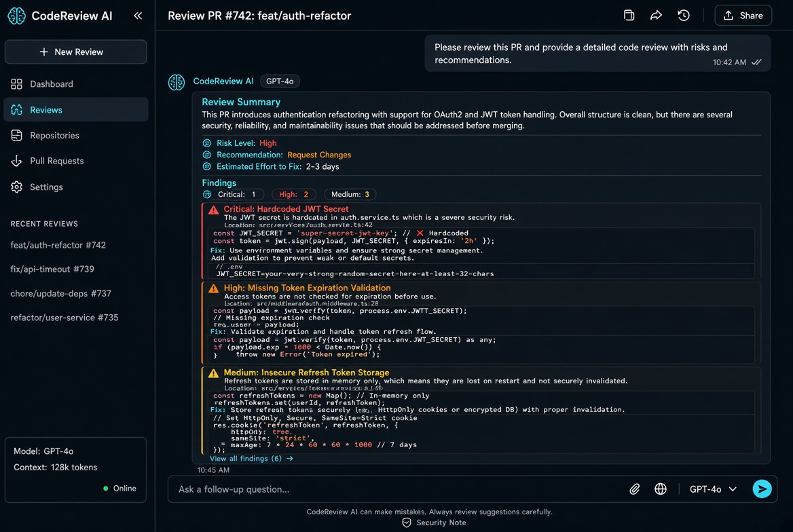Click the 'Model: GPT-4o' info text
The width and height of the screenshot is (793, 532).
tap(43, 451)
